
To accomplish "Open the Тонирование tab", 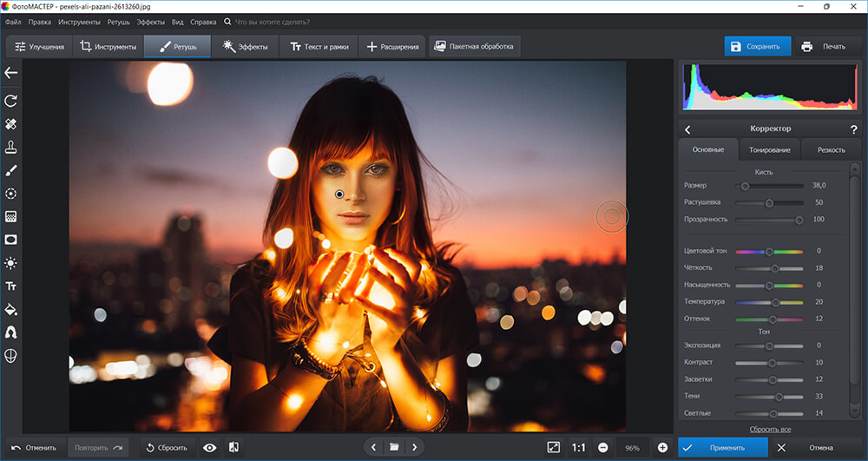I will click(769, 149).
